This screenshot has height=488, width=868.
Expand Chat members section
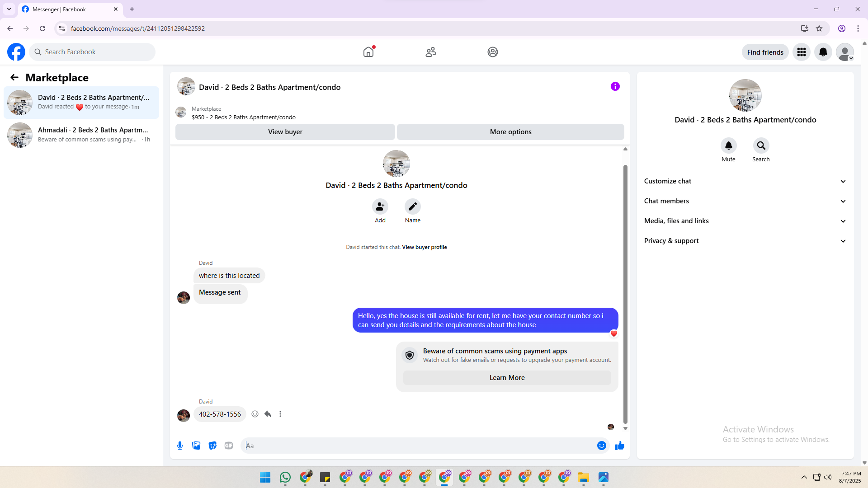(x=745, y=201)
